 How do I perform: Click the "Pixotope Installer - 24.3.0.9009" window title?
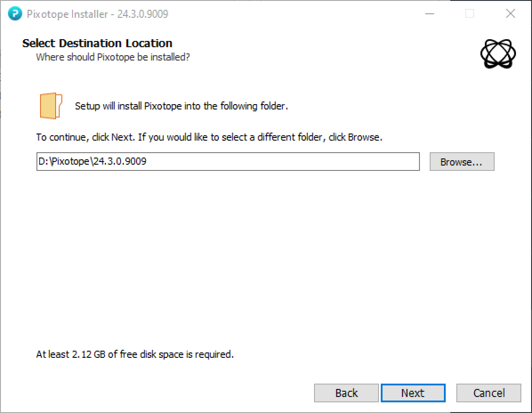(x=97, y=14)
